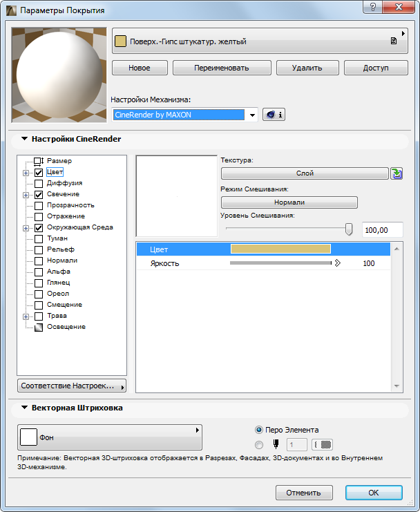
Task: Enable the Прозрачность checkbox
Action: [39, 206]
